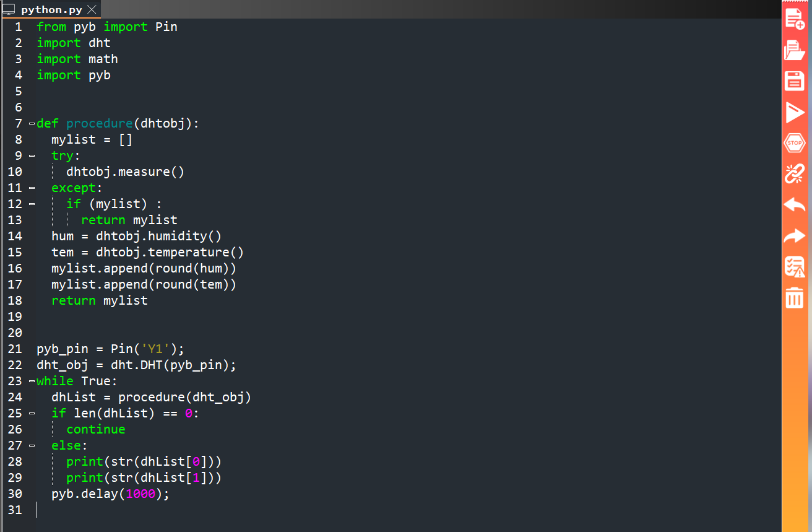Click line number 31 in the gutter

(15, 510)
